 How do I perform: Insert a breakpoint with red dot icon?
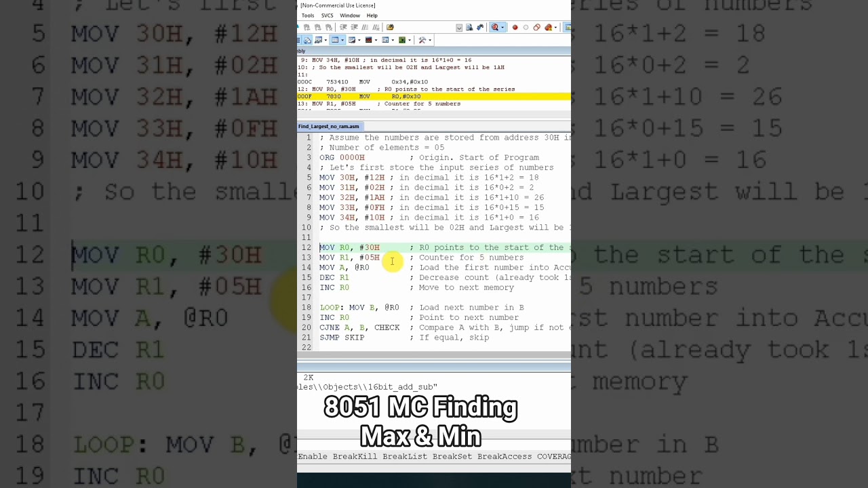(515, 27)
